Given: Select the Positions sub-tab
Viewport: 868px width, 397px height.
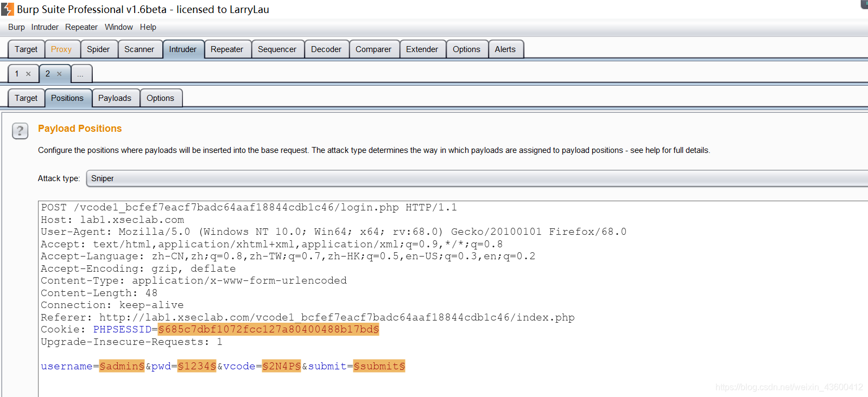Looking at the screenshot, I should pyautogui.click(x=67, y=98).
